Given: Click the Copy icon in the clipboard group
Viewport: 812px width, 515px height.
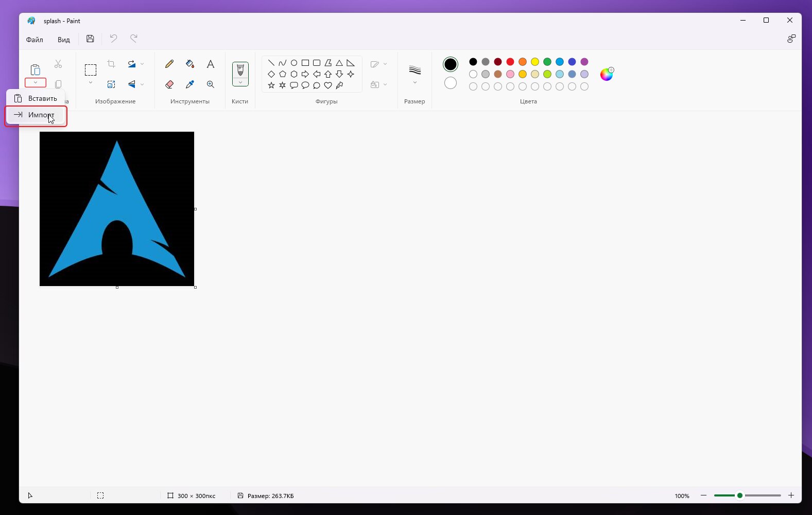Looking at the screenshot, I should 58,84.
